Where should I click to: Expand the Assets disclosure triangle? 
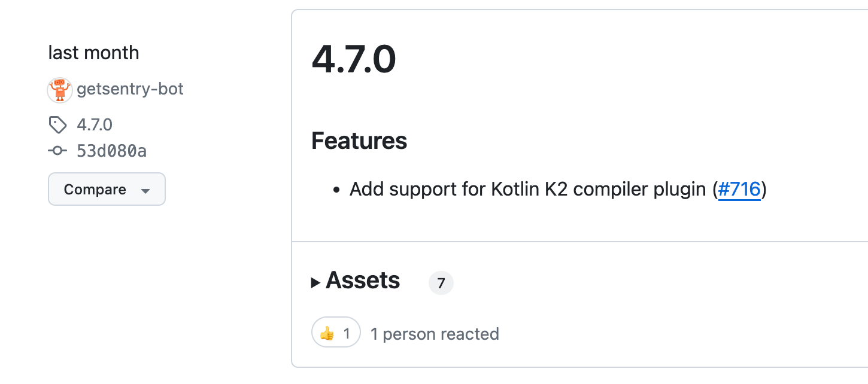[x=316, y=282]
